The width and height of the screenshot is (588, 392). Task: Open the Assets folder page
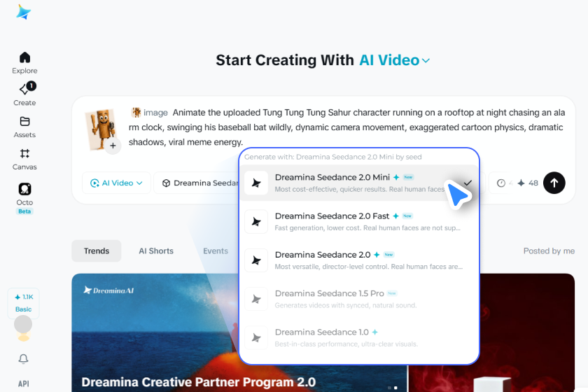(x=24, y=127)
